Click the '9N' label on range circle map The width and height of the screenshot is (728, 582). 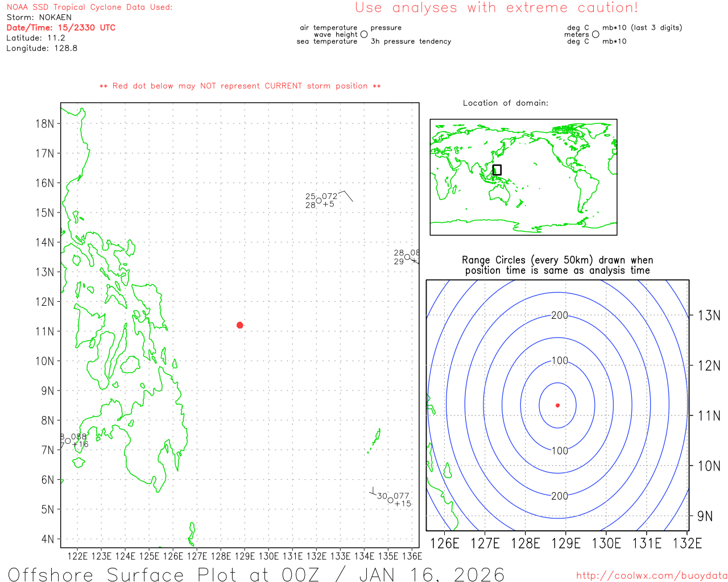pyautogui.click(x=705, y=516)
